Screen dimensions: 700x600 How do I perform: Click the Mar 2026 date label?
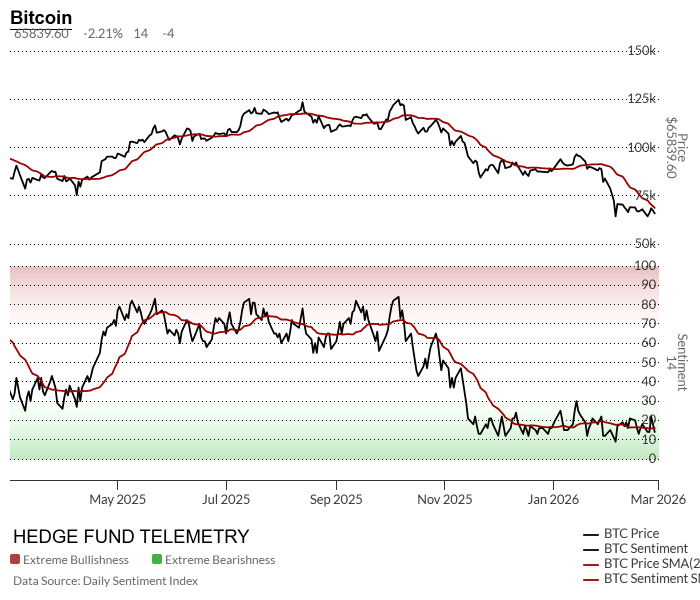click(x=658, y=499)
